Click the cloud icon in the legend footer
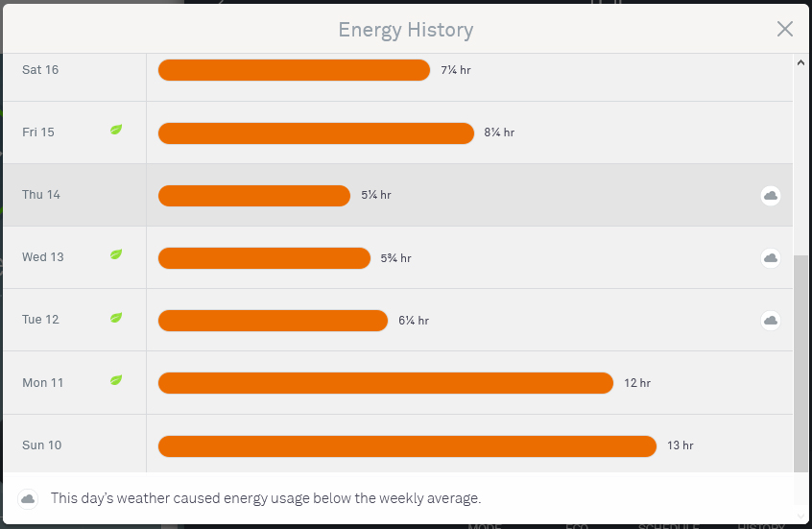 pos(29,498)
